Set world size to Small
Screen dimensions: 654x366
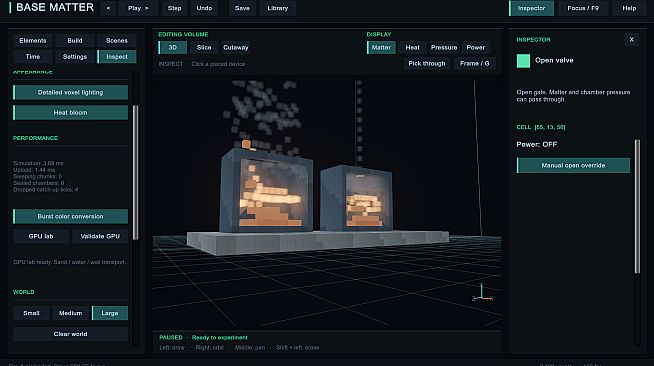click(31, 313)
